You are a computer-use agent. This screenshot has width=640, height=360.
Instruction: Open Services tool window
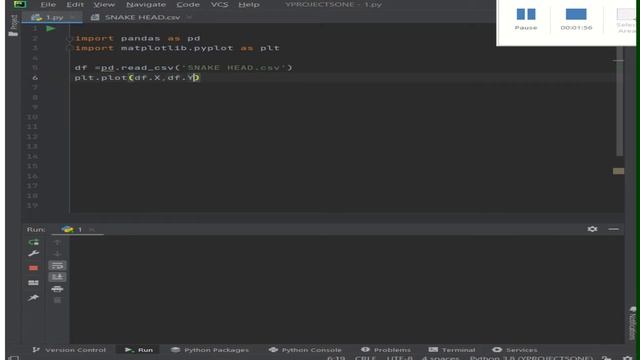click(515, 350)
